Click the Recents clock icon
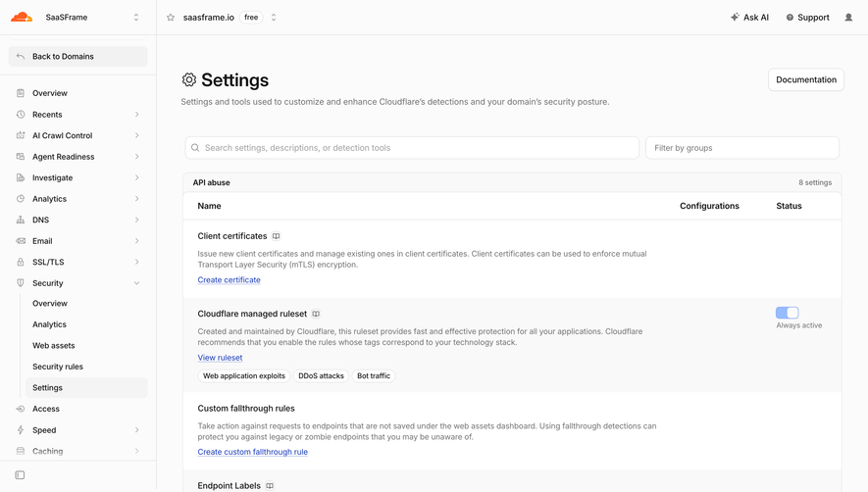Image resolution: width=868 pixels, height=492 pixels. point(21,114)
